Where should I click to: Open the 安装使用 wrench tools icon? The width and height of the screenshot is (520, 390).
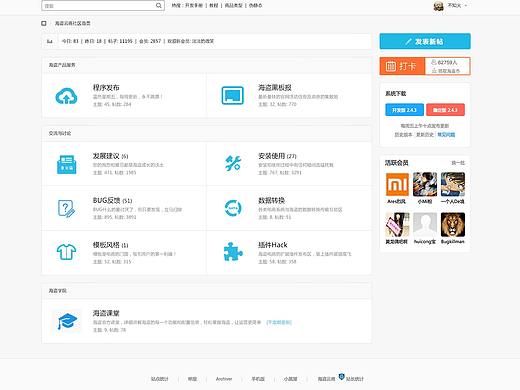click(233, 164)
